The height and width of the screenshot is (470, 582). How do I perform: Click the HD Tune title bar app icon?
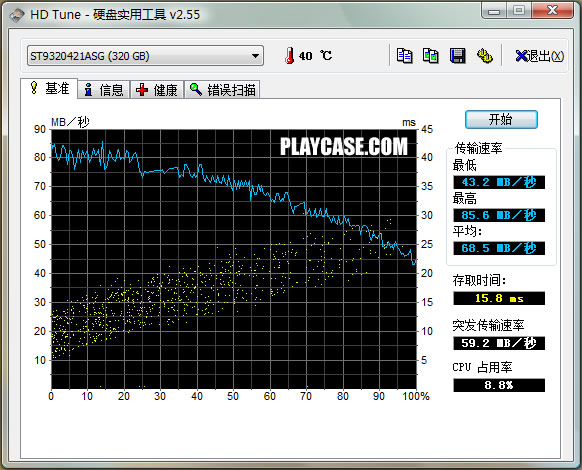pos(17,15)
